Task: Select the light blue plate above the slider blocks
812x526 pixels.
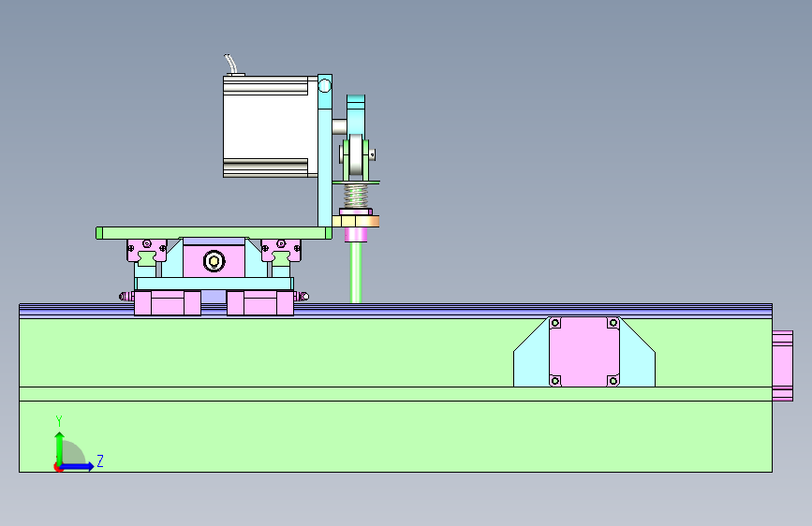Action: [x=214, y=284]
